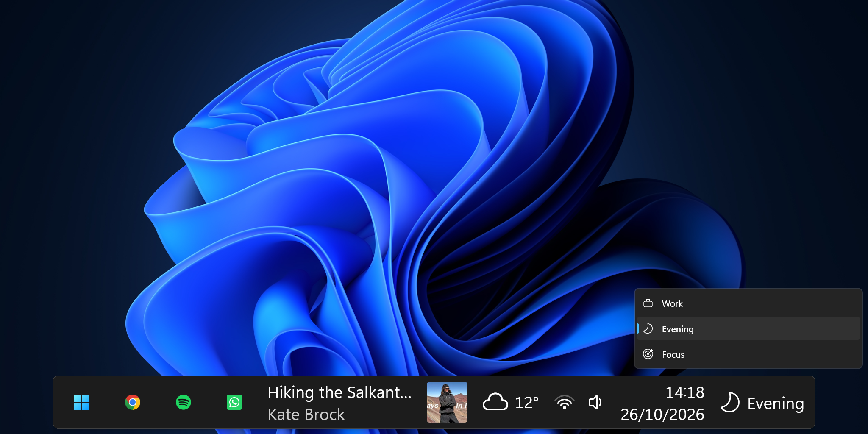Screen dimensions: 868x434
Task: Select the Work profile menu item
Action: pyautogui.click(x=748, y=303)
